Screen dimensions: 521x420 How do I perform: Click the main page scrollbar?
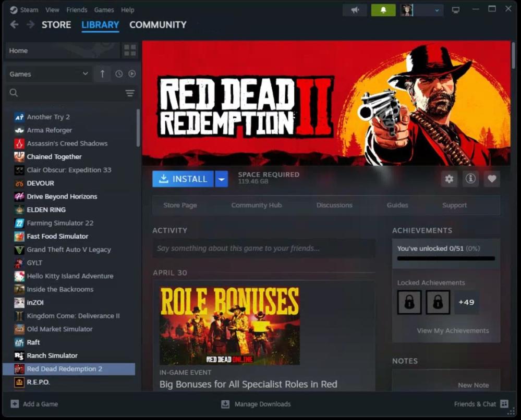coord(514,56)
